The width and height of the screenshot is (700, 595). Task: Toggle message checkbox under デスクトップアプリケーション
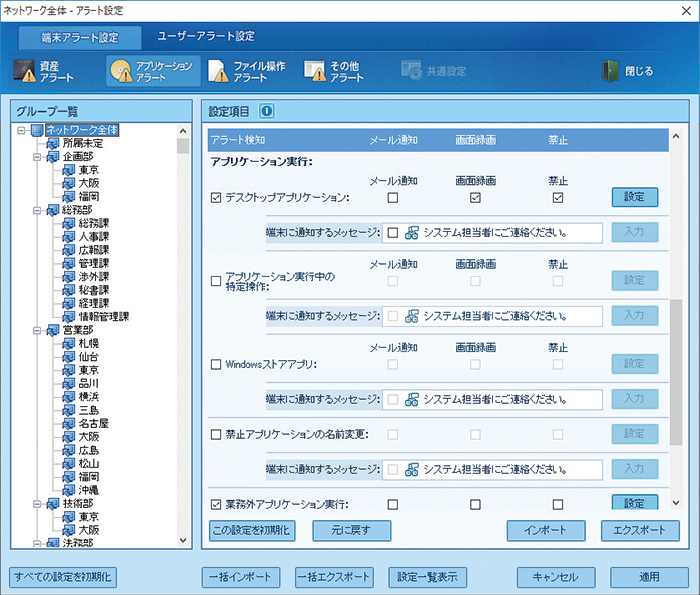pyautogui.click(x=392, y=233)
